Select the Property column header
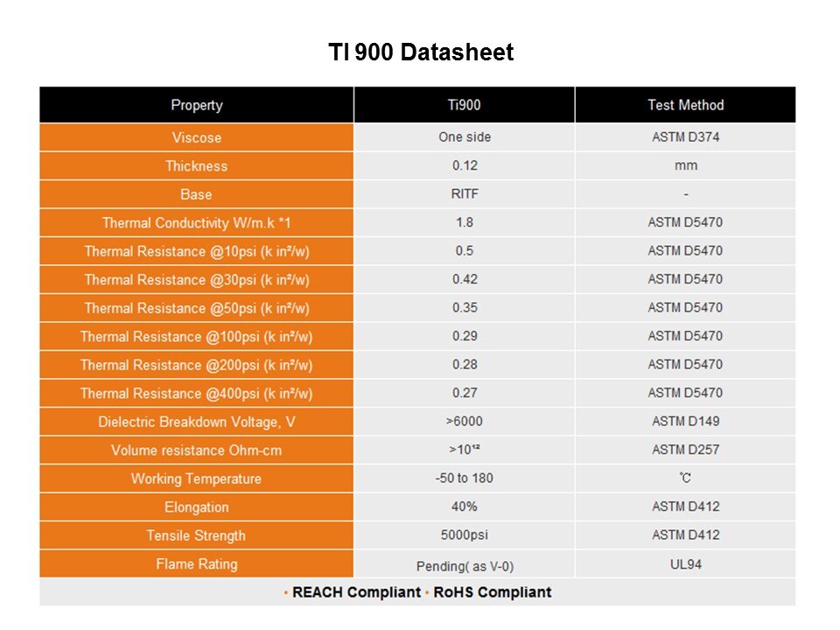This screenshot has width=840, height=630. [x=197, y=105]
